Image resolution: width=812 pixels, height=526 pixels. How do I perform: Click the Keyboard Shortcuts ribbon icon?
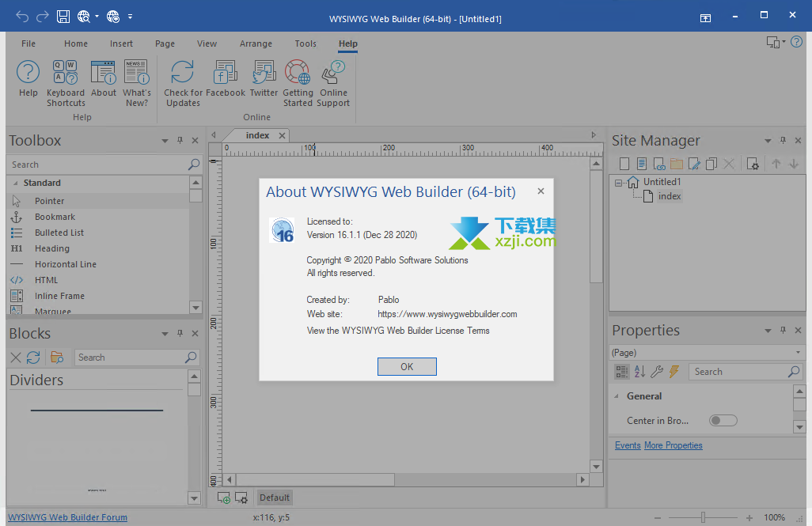65,73
